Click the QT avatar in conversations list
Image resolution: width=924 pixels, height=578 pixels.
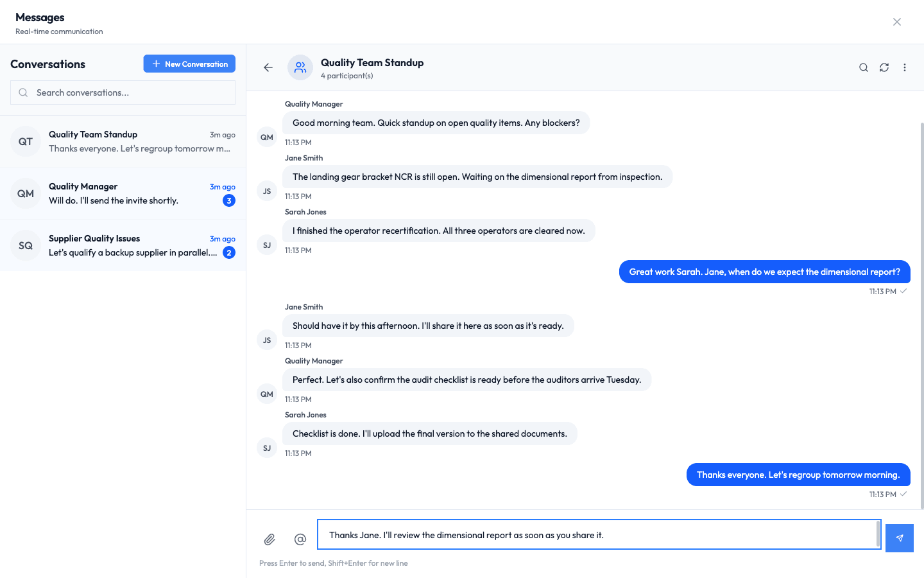click(x=26, y=142)
